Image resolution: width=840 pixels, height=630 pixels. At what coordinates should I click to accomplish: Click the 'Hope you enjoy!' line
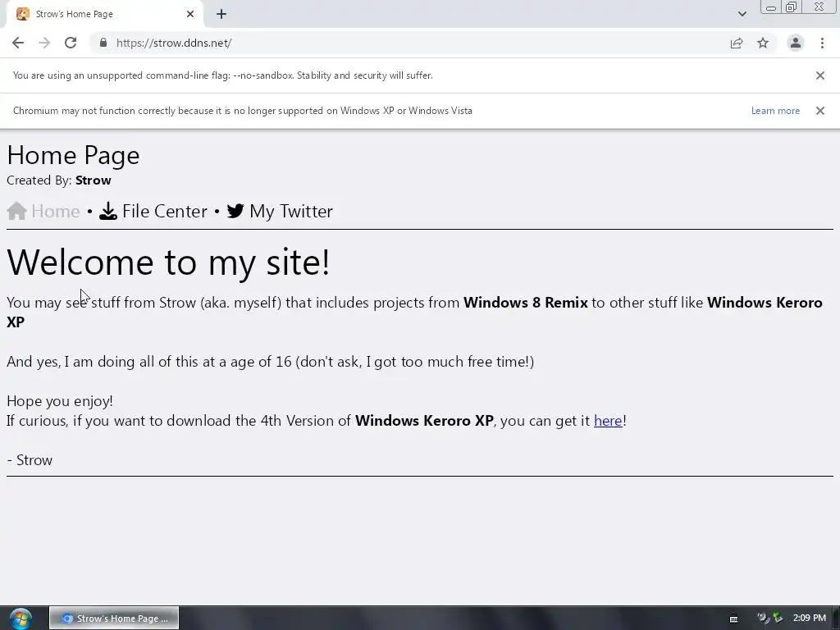pos(60,400)
